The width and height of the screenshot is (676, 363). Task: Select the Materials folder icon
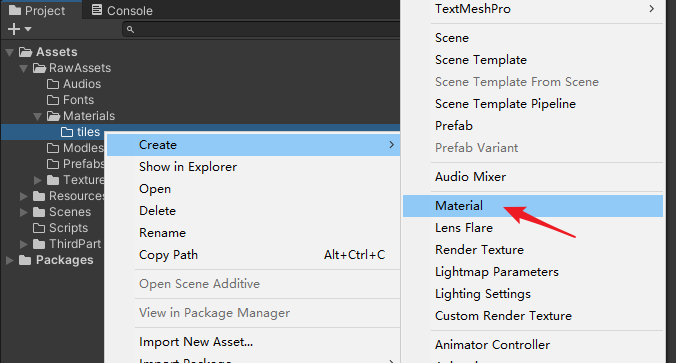[53, 116]
